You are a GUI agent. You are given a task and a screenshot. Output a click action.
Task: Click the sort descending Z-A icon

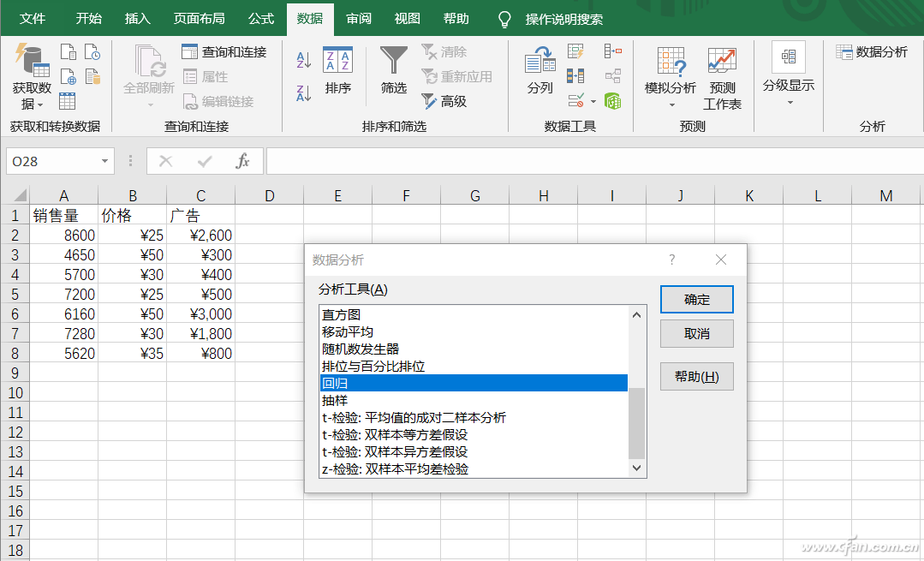[303, 93]
